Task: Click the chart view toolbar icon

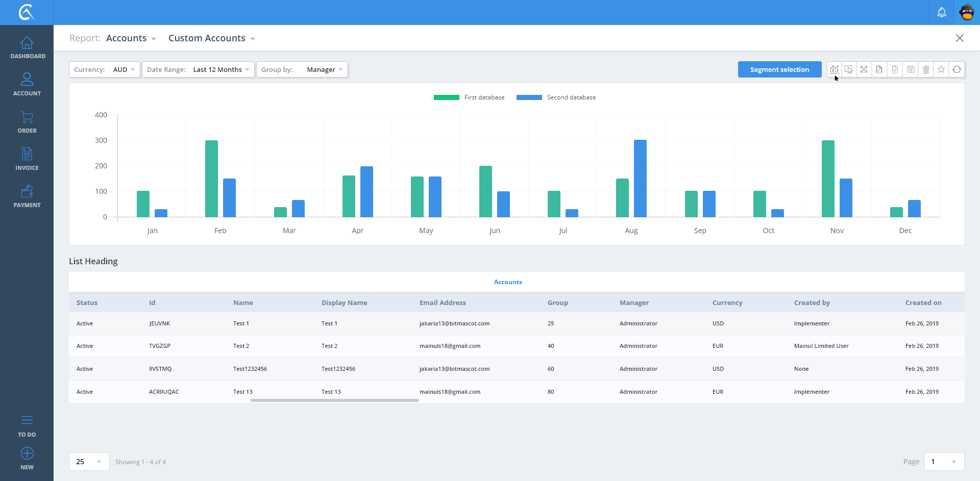Action: tap(834, 69)
